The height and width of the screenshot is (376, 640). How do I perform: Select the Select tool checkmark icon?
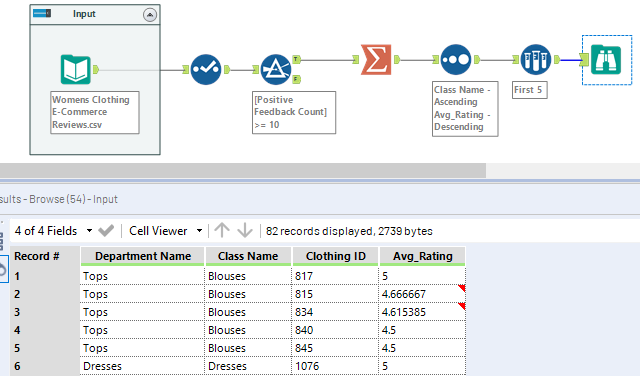point(206,69)
